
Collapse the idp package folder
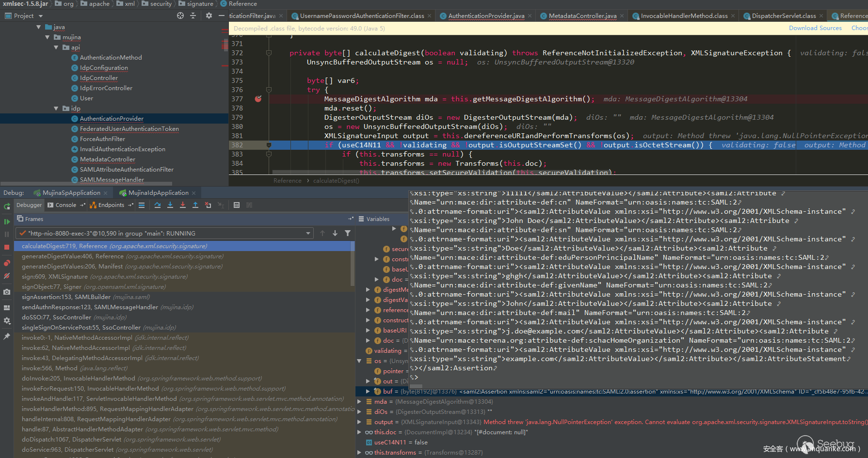(x=56, y=109)
